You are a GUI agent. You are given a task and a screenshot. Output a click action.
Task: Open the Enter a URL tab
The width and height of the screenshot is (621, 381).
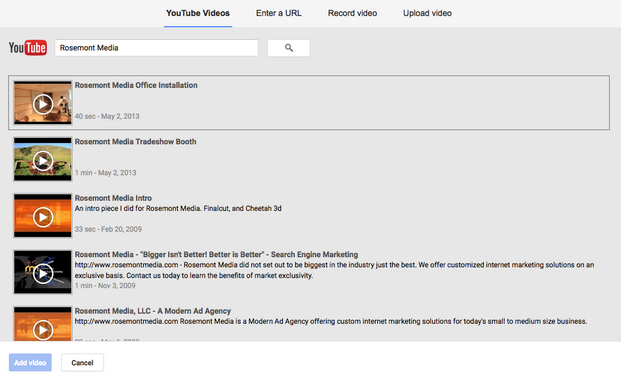279,13
